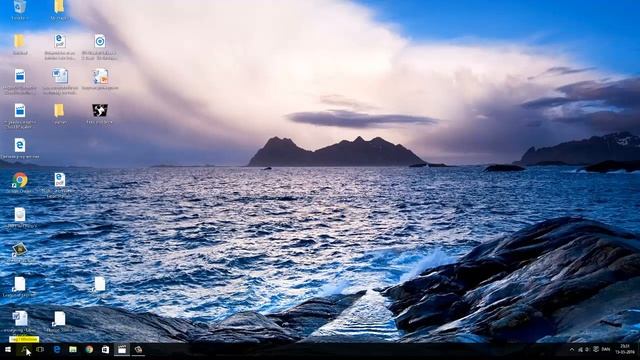Switch to the last running taskbar app
The width and height of the screenshot is (640, 360).
click(x=138, y=350)
